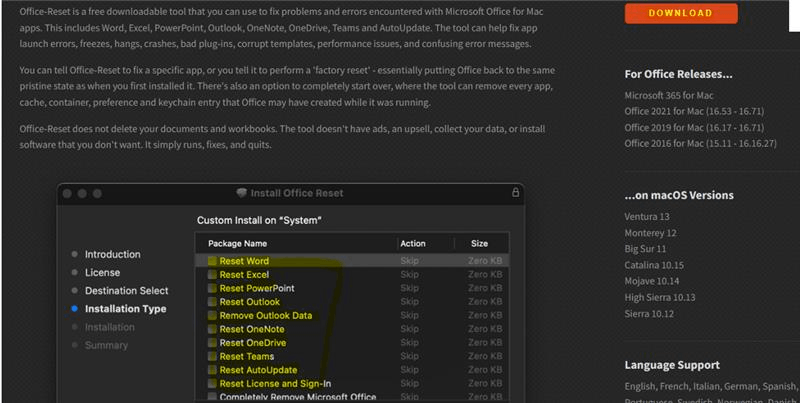Image resolution: width=800 pixels, height=403 pixels.
Task: Click Sierra 10.12 in macOS versions
Action: pos(649,314)
